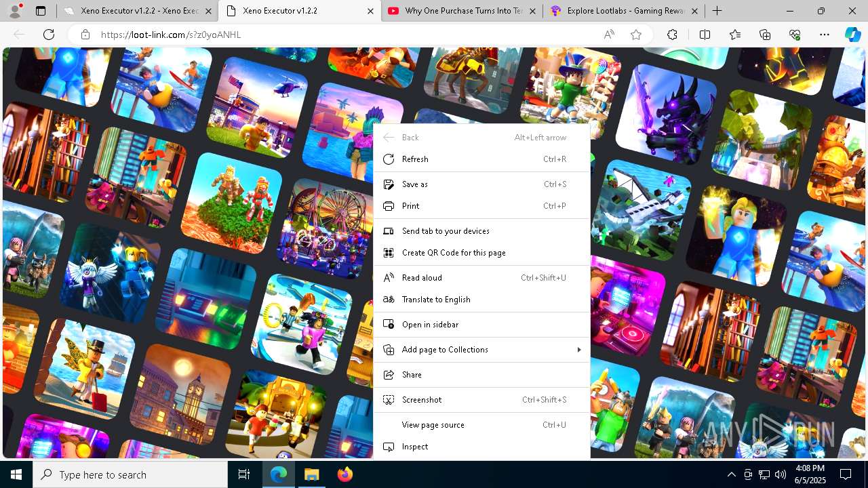This screenshot has height=488, width=868.
Task: Select Translate to English
Action: tap(481, 300)
